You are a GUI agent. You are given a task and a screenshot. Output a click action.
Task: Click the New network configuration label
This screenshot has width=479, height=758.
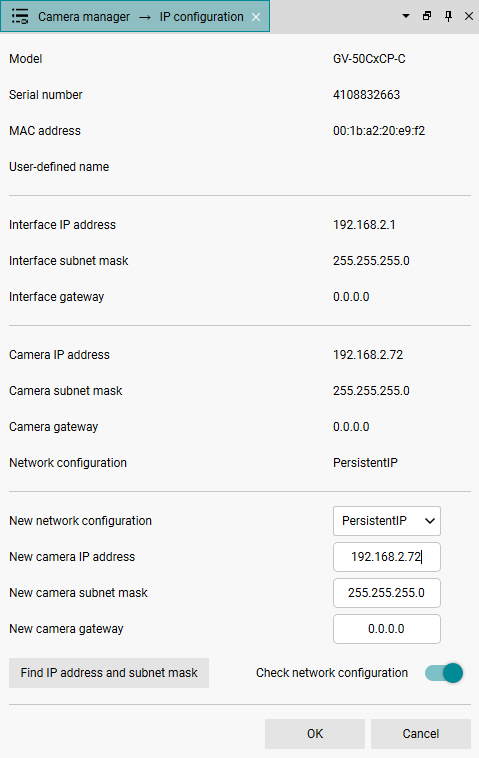coord(80,521)
